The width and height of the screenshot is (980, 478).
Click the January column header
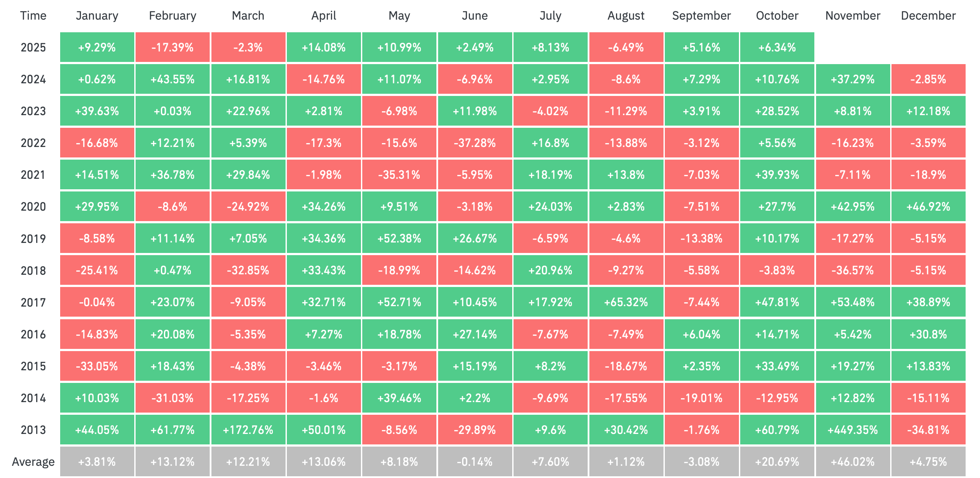pos(97,16)
